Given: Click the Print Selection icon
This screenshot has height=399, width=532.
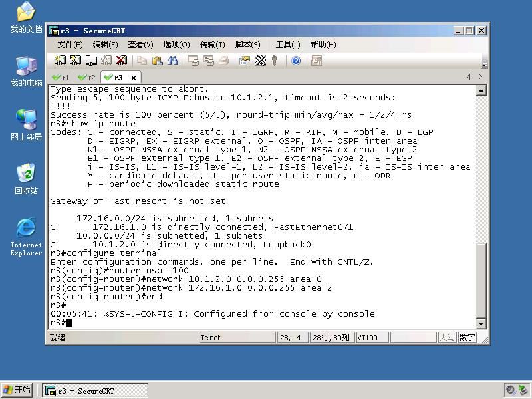Looking at the screenshot, I should point(209,61).
